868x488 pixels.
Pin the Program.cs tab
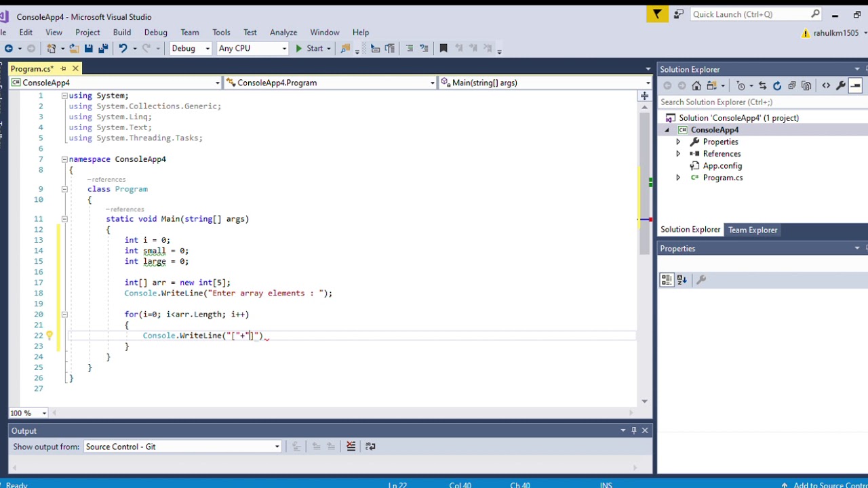(63, 68)
